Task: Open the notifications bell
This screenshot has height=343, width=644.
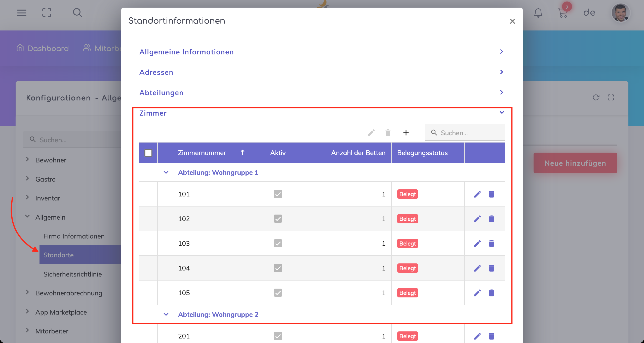Action: (x=538, y=13)
